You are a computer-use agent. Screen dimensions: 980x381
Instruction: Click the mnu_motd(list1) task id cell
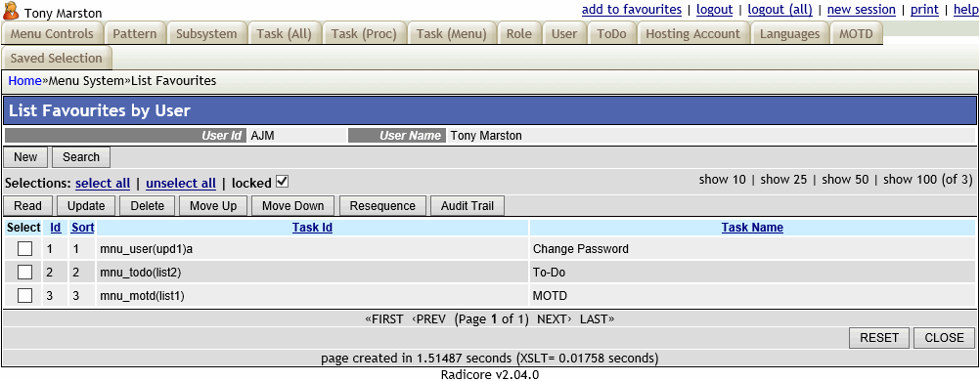pyautogui.click(x=313, y=295)
